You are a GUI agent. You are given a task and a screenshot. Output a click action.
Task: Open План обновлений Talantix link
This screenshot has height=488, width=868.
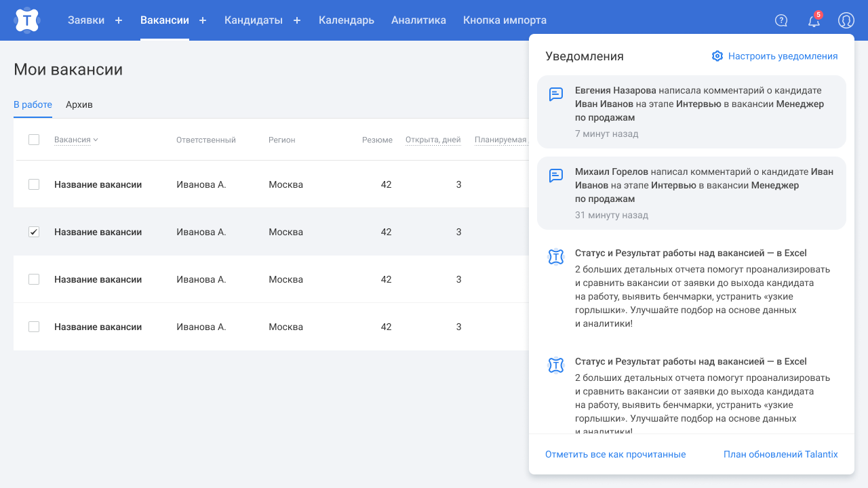tap(781, 454)
